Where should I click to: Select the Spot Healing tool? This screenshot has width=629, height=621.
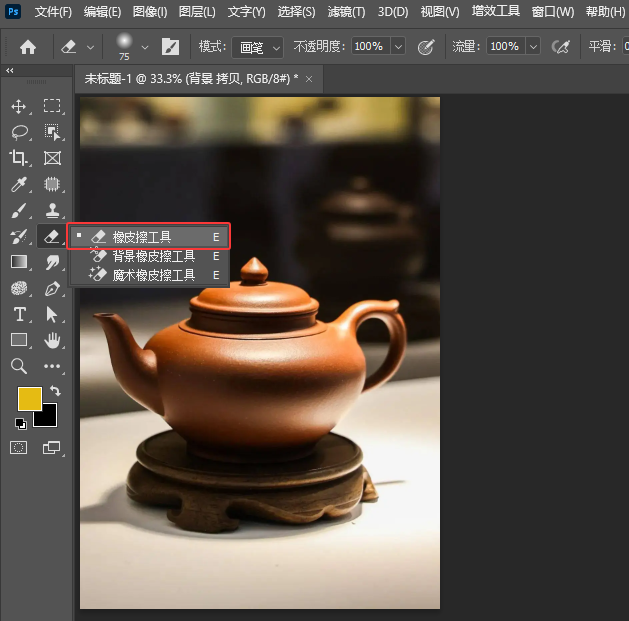[52, 184]
